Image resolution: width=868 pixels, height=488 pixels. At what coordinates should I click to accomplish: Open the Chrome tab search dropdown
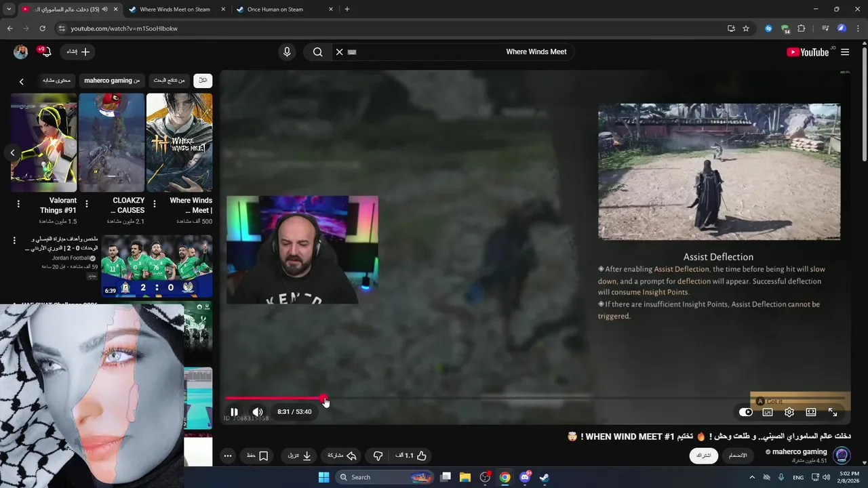coord(9,9)
